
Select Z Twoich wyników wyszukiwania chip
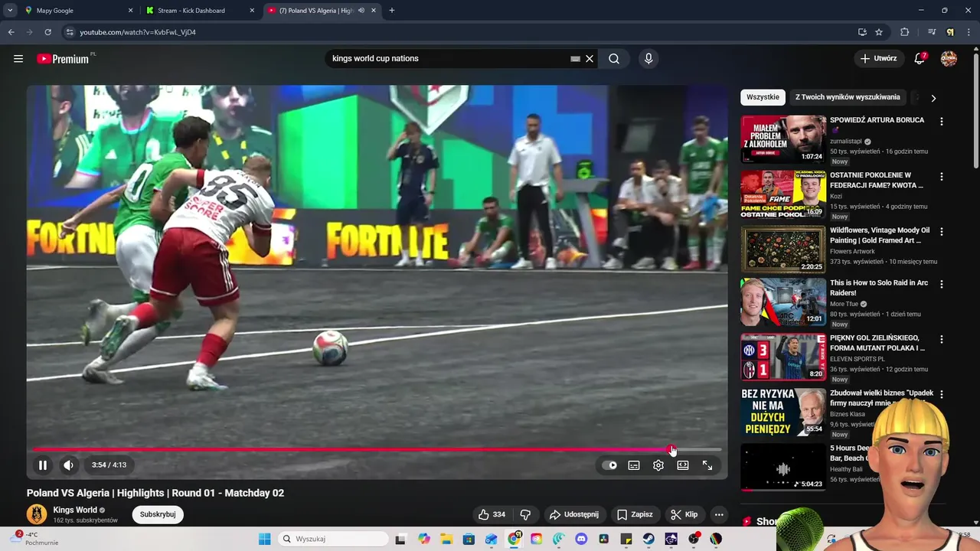(848, 97)
